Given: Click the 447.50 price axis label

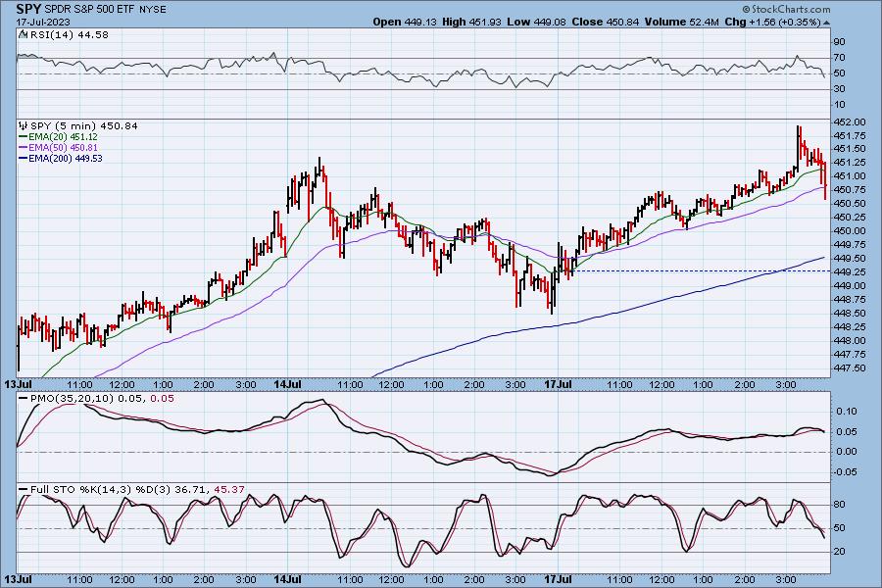Looking at the screenshot, I should (x=850, y=368).
